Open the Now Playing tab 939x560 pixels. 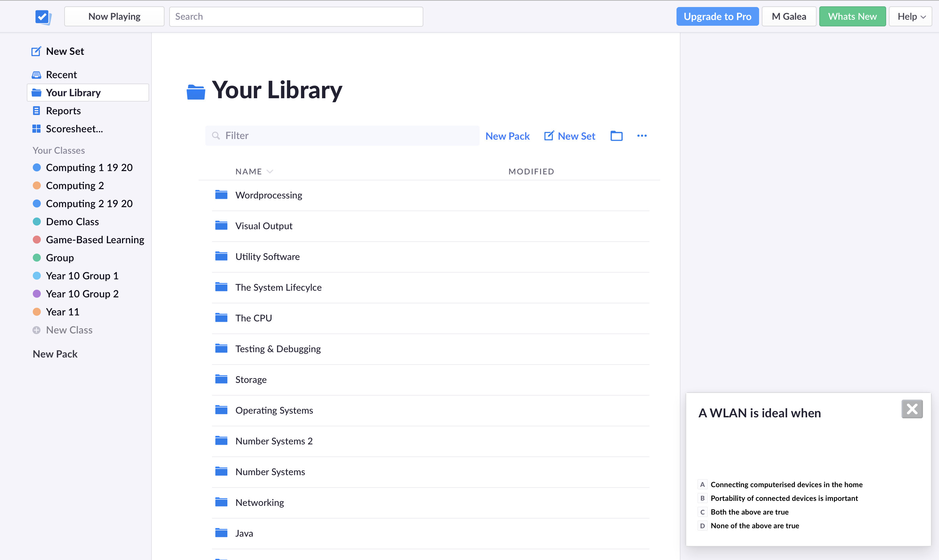[114, 17]
